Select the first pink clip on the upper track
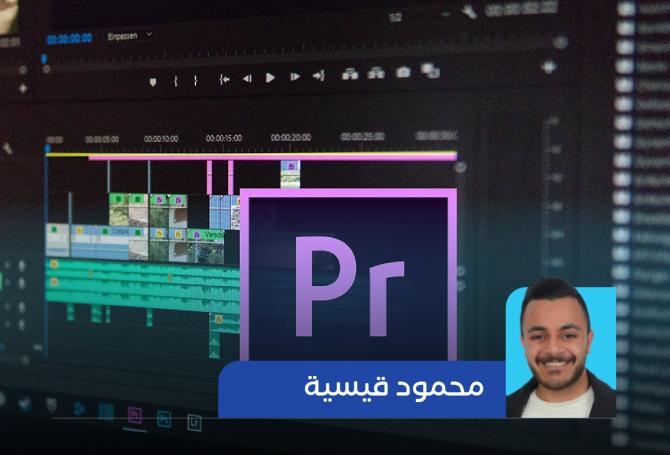Image resolution: width=670 pixels, height=455 pixels. 209,178
